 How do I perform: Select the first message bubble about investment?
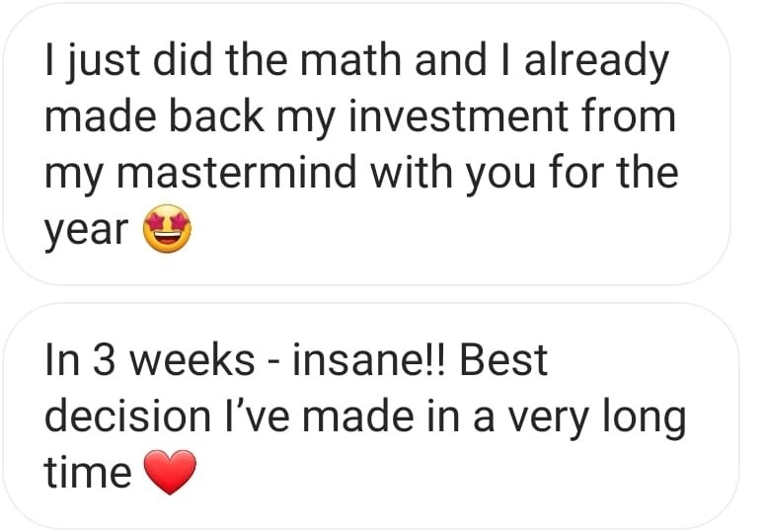[x=367, y=144]
